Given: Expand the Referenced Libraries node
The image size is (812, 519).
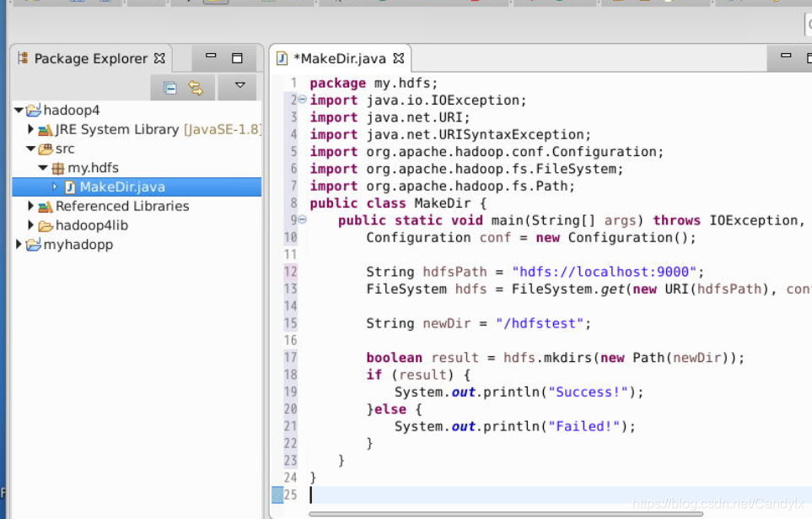Looking at the screenshot, I should point(30,206).
